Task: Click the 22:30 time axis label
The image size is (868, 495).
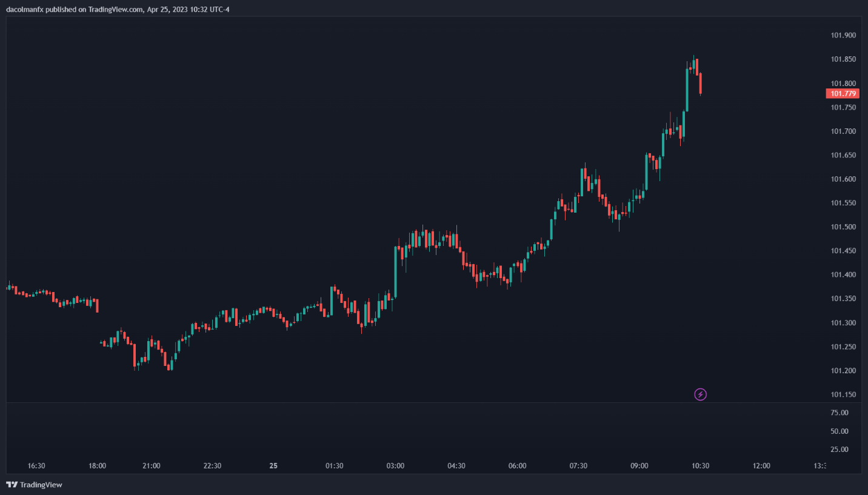Action: point(212,466)
